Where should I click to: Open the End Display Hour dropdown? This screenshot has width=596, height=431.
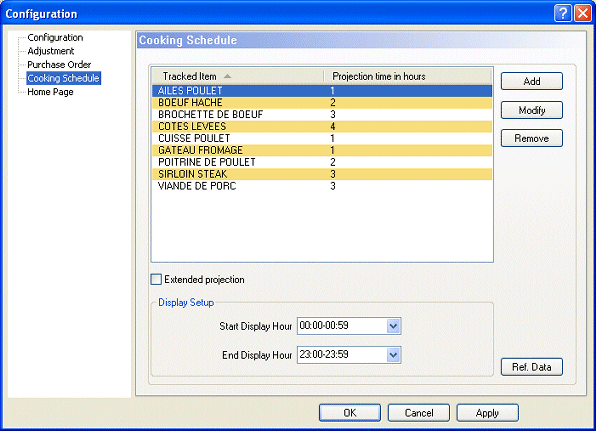[x=393, y=355]
